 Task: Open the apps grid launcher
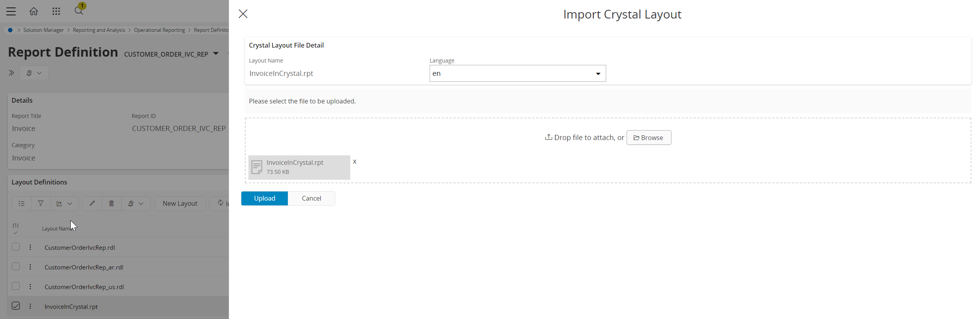pos(56,11)
